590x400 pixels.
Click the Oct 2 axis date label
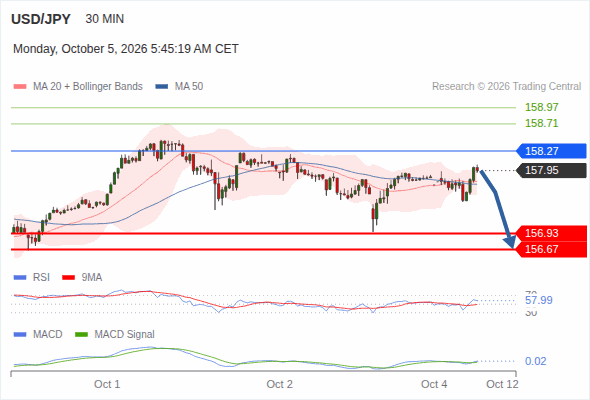[x=280, y=384]
